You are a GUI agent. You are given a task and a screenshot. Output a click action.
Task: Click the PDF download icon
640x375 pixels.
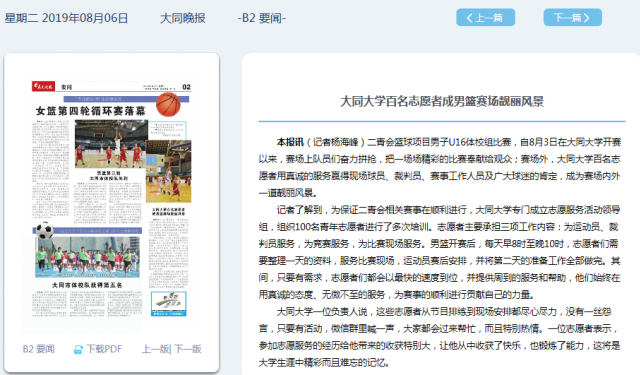point(78,349)
